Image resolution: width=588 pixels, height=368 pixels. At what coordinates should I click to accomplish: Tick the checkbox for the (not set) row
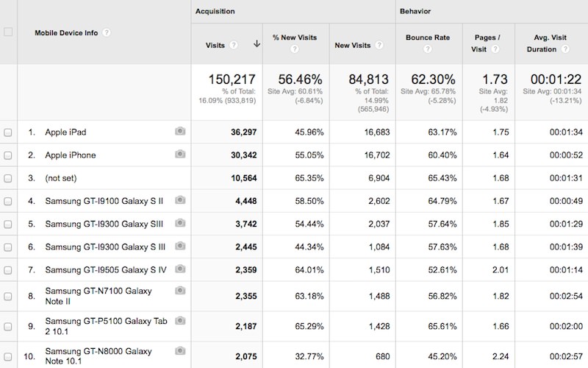pyautogui.click(x=8, y=178)
